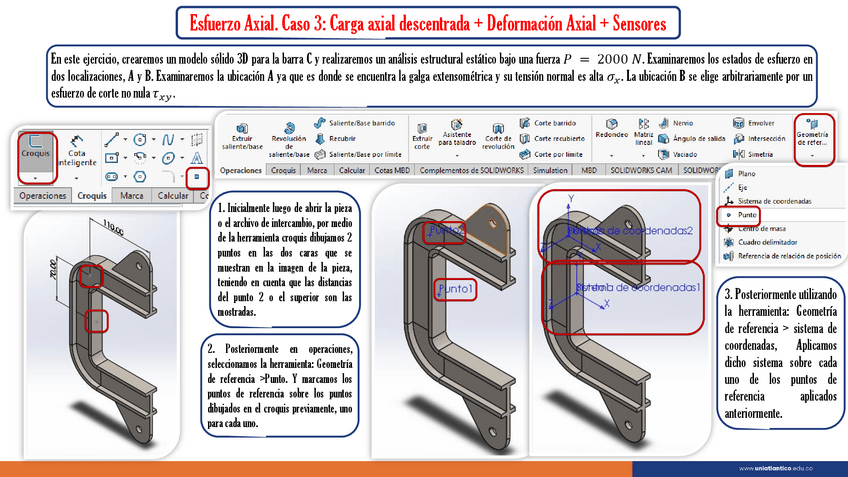848x477 pixels.
Task: Open Calcular tab in features ribbon
Action: click(352, 170)
